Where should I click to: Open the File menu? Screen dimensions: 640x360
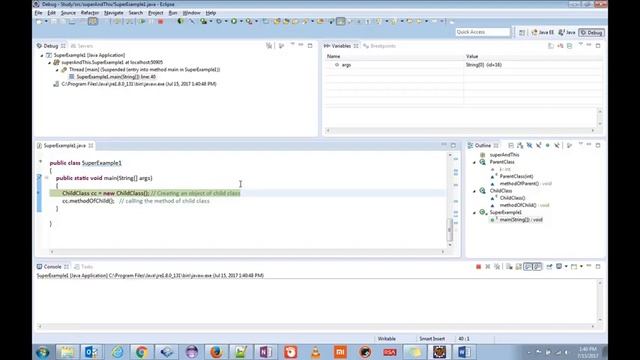tap(38, 13)
